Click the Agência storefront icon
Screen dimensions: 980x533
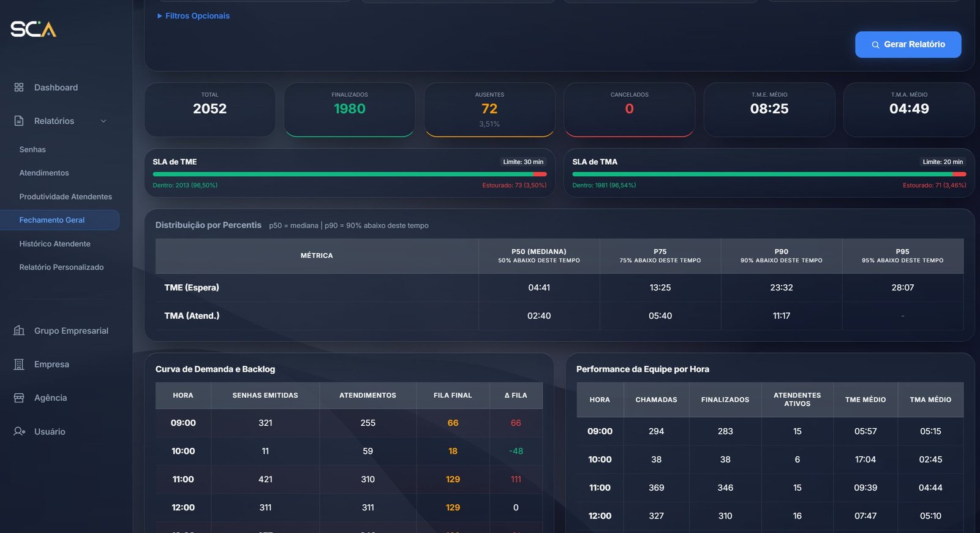click(19, 398)
